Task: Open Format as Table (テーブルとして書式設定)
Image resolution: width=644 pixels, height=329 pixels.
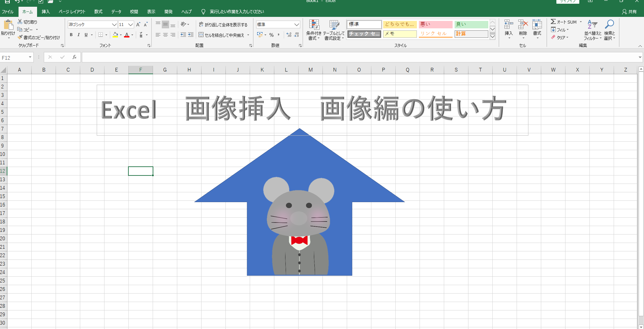Action: (x=334, y=30)
